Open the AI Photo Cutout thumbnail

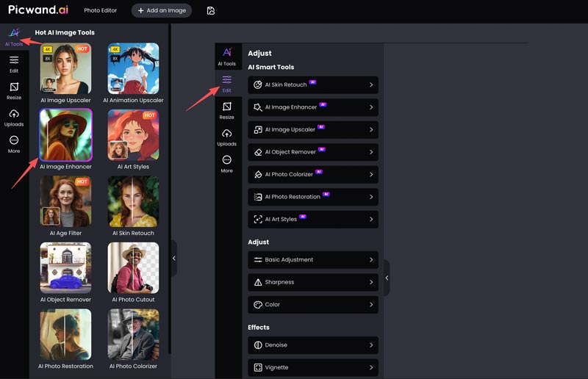(133, 267)
